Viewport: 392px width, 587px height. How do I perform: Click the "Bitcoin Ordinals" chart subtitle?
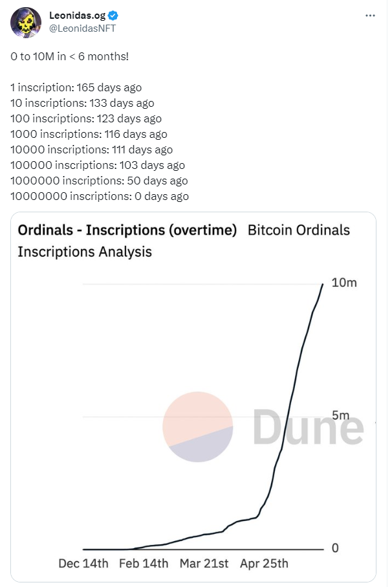tap(299, 230)
